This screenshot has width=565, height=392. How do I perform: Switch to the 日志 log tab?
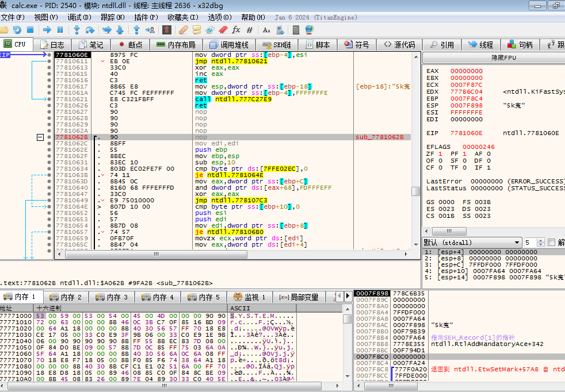(52, 45)
